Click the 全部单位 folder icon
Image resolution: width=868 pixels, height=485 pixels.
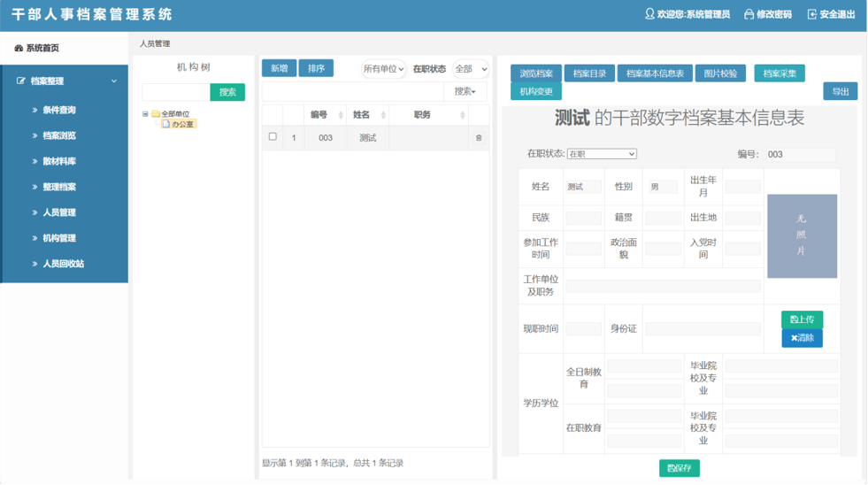(x=156, y=114)
